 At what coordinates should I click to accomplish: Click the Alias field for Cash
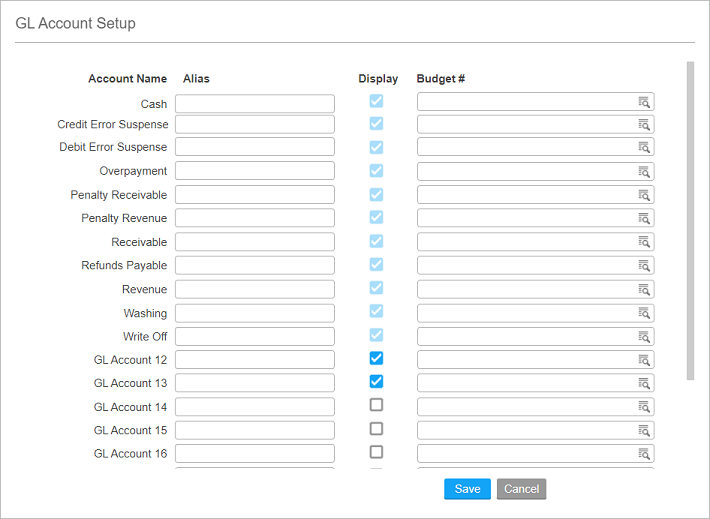(254, 104)
